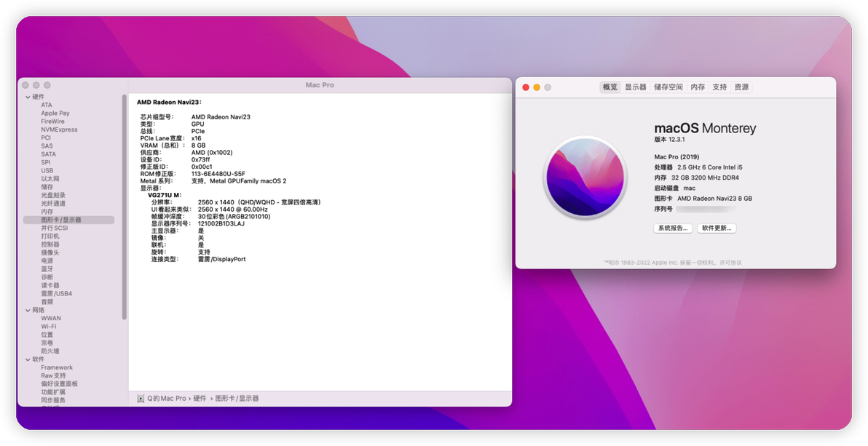Select WWAN in the sidebar
Viewport: 868px width, 446px height.
(x=51, y=318)
